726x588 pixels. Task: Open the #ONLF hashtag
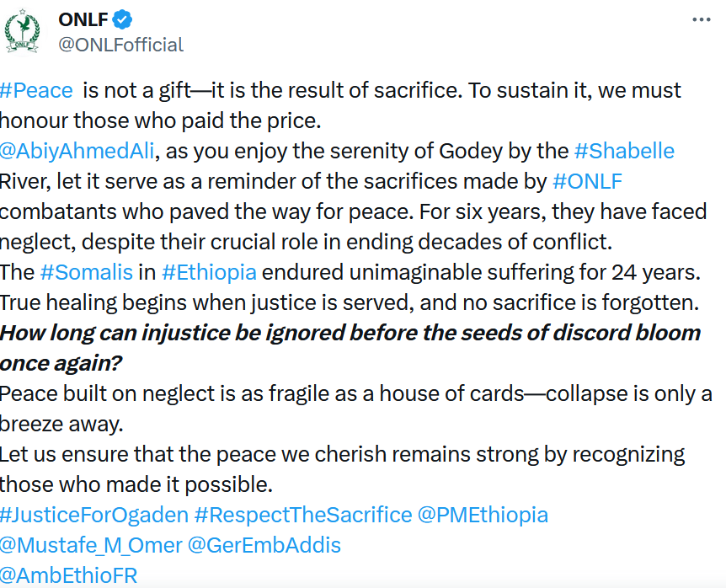(x=587, y=181)
